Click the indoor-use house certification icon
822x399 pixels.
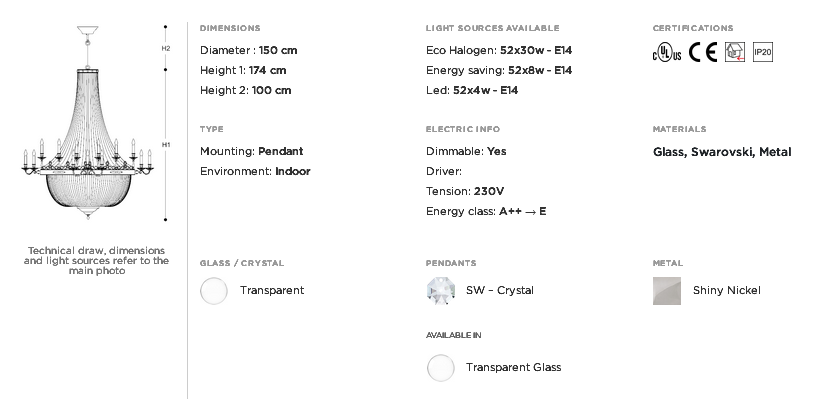click(735, 52)
